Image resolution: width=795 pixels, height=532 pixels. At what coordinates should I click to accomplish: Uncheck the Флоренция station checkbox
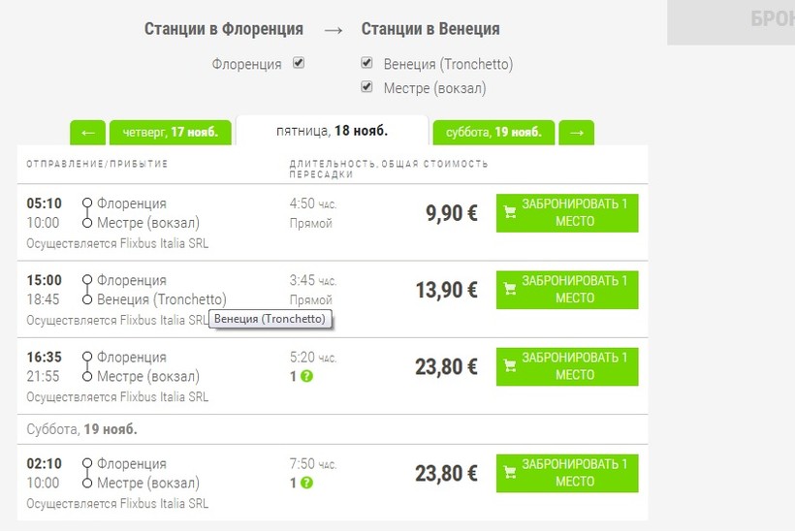tap(299, 63)
